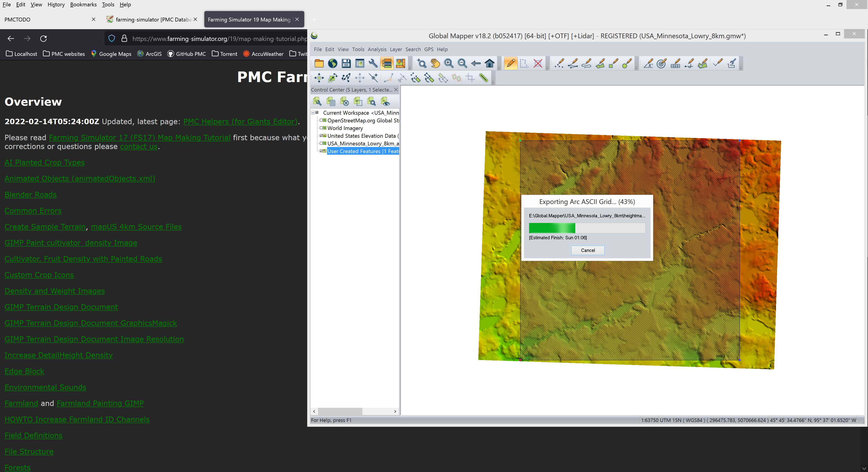
Task: Select the Zoom tool with plus magnifier
Action: (422, 63)
